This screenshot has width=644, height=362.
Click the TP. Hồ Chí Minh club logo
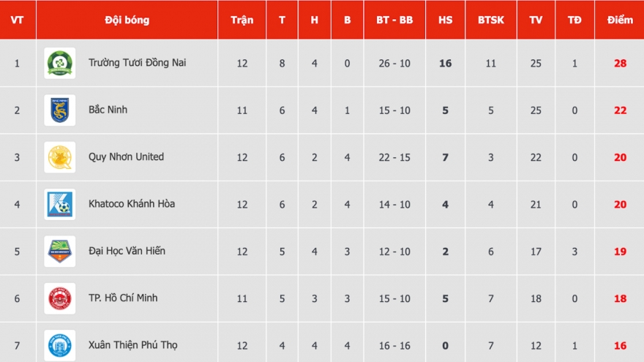coord(59,298)
